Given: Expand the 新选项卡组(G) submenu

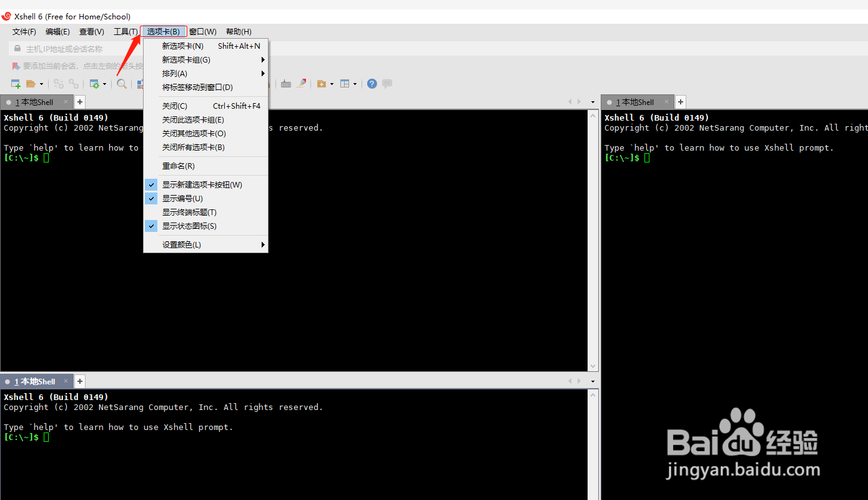Looking at the screenshot, I should click(206, 60).
